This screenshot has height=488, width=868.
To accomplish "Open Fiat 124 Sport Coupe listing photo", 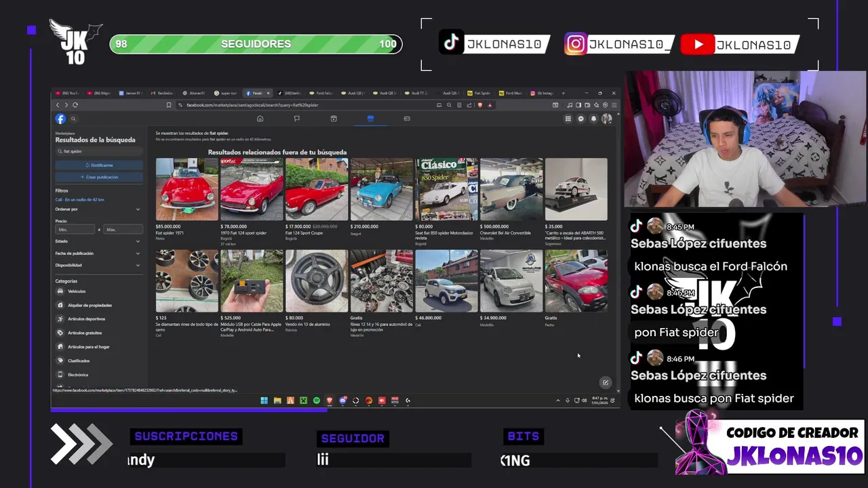I will click(x=317, y=189).
